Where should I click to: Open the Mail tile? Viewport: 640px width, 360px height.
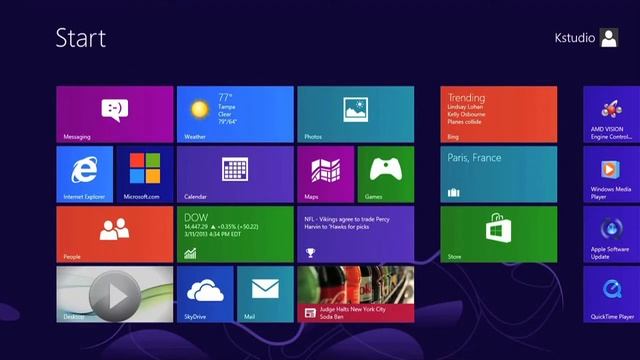point(265,294)
